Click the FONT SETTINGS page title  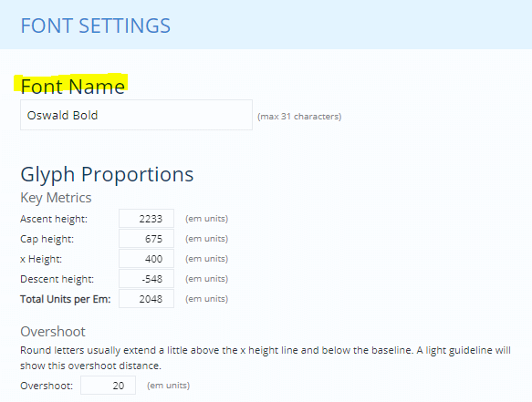[95, 26]
